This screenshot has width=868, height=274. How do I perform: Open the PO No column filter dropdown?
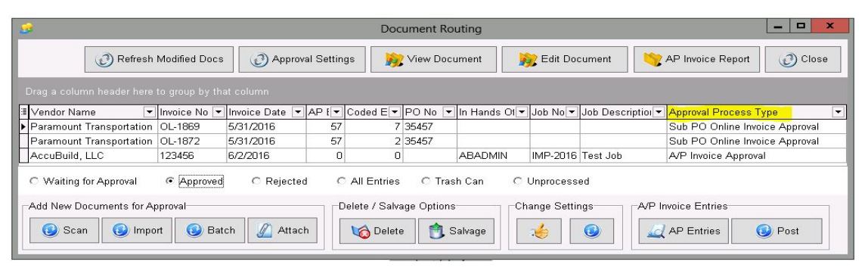click(449, 113)
